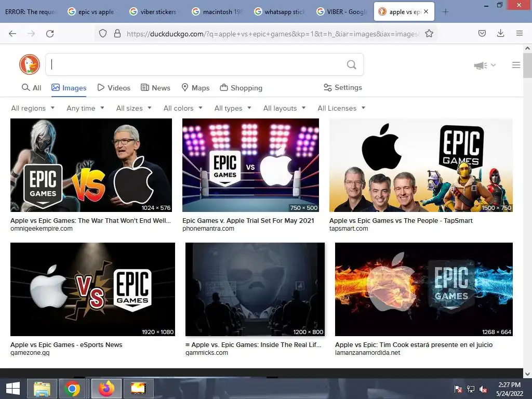532x399 pixels.
Task: Expand the All regions filter
Action: coord(33,108)
